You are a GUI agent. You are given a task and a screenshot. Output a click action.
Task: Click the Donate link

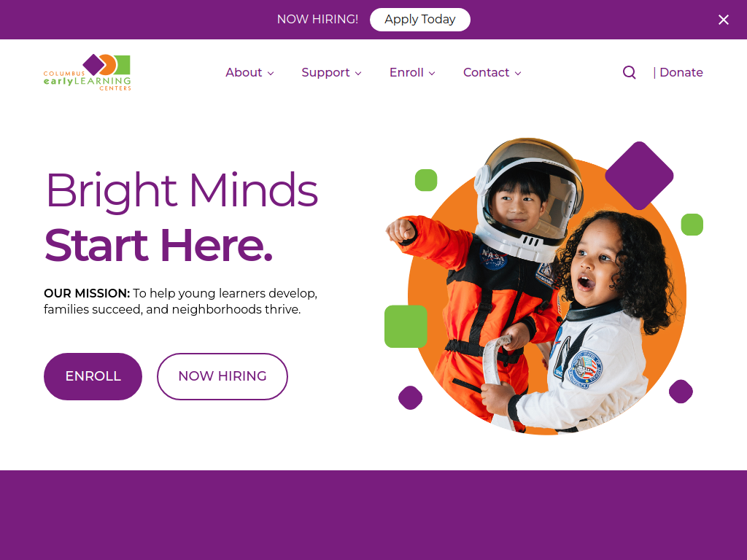[x=681, y=72]
